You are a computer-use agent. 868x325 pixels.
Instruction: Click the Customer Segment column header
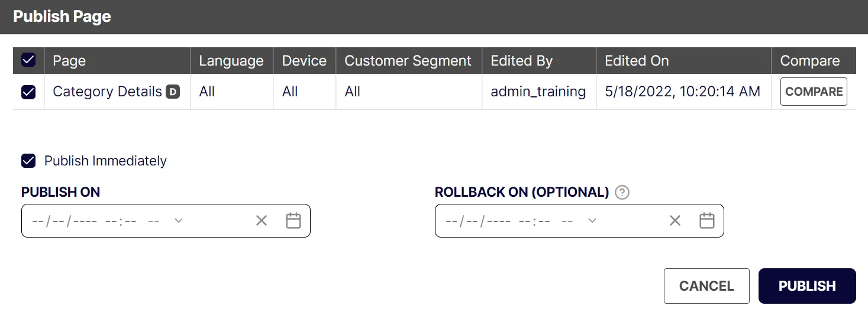(408, 60)
